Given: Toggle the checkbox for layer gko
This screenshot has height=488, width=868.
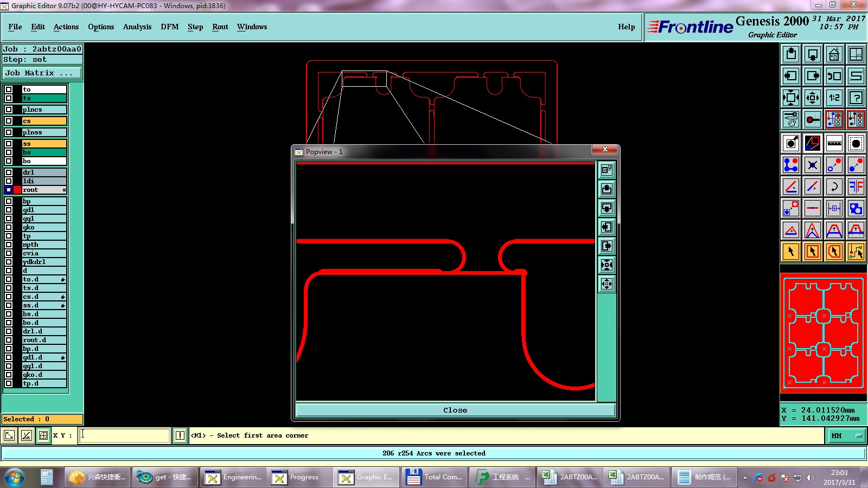Looking at the screenshot, I should click(x=9, y=227).
